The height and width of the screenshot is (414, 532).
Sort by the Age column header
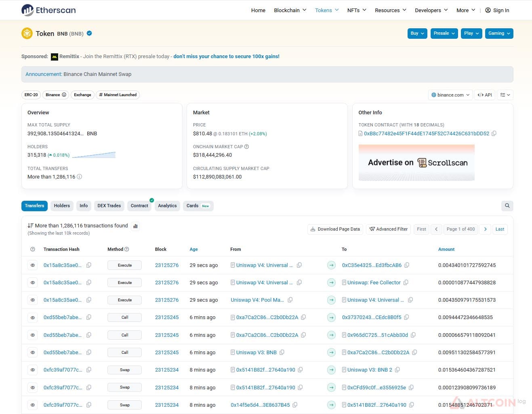click(193, 249)
